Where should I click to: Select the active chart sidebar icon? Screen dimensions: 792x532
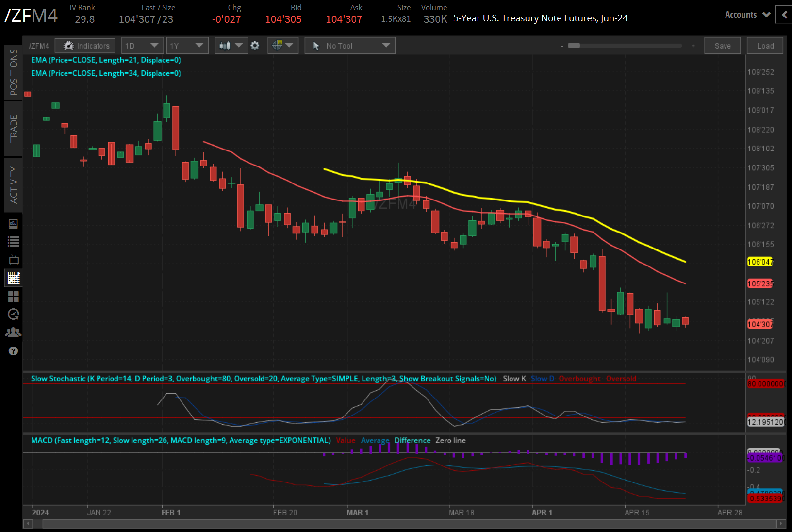14,278
